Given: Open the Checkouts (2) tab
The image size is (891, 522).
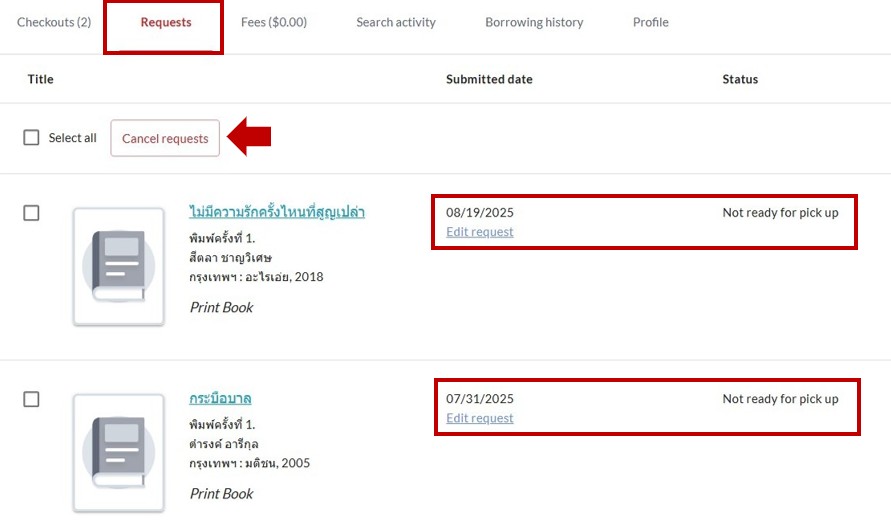Looking at the screenshot, I should [x=54, y=22].
